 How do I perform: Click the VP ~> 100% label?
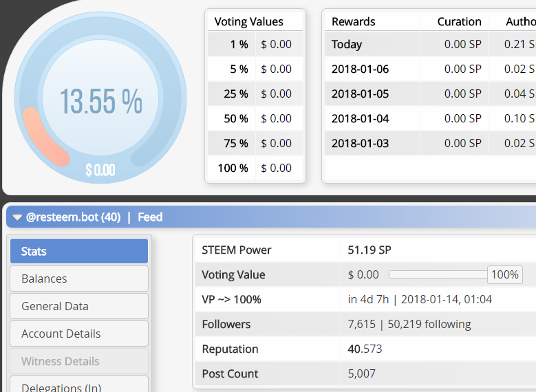231,299
